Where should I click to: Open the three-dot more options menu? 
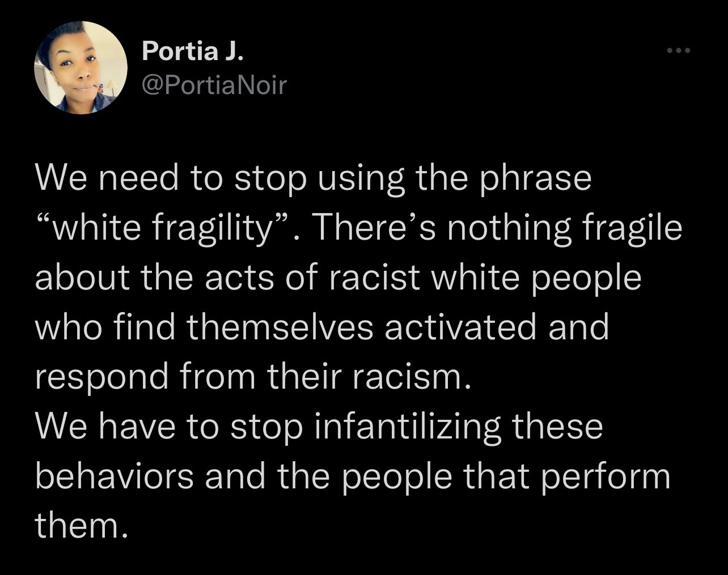point(678,51)
